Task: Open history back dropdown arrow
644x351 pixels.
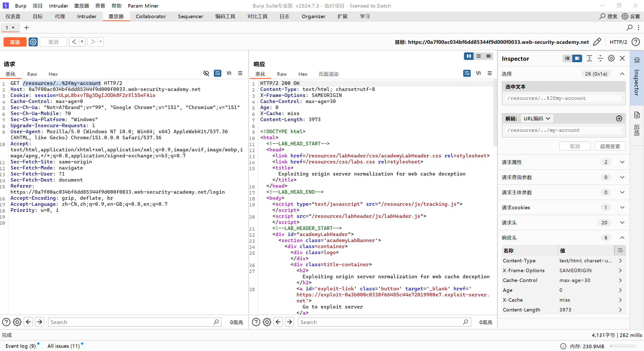Action: click(82, 42)
